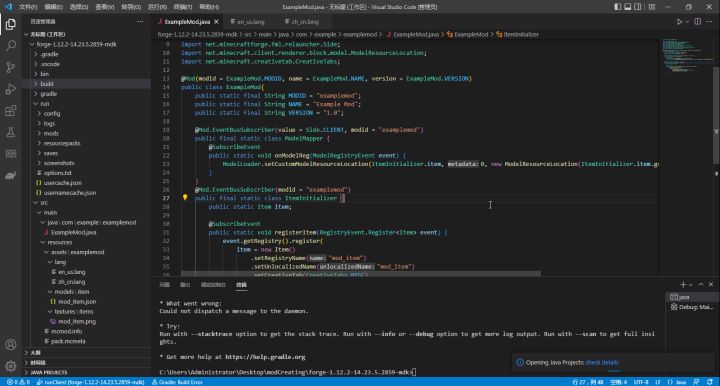Open the Manage gear menu
Image resolution: width=720 pixels, height=386 pixels.
(x=11, y=366)
